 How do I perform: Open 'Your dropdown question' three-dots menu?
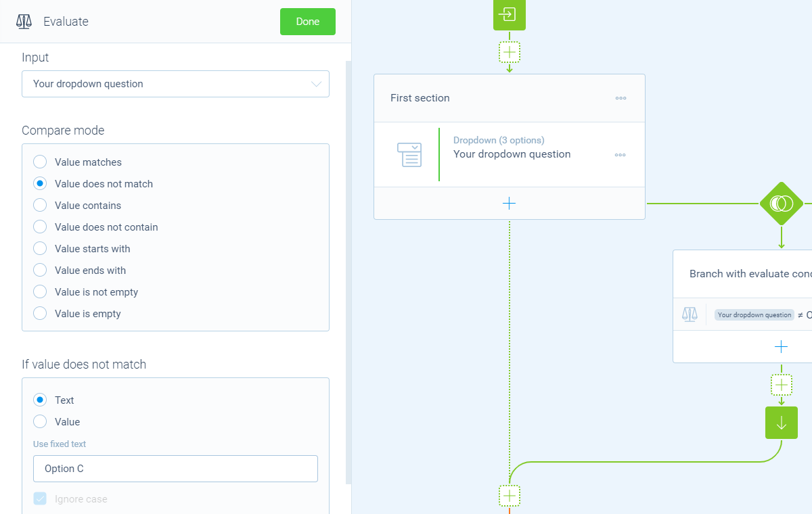pyautogui.click(x=621, y=155)
